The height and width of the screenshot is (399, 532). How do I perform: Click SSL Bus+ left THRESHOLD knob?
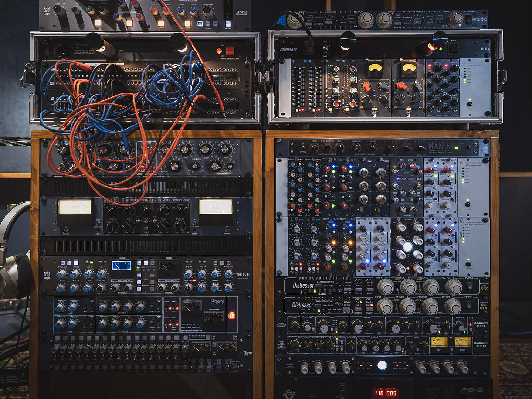(61, 274)
